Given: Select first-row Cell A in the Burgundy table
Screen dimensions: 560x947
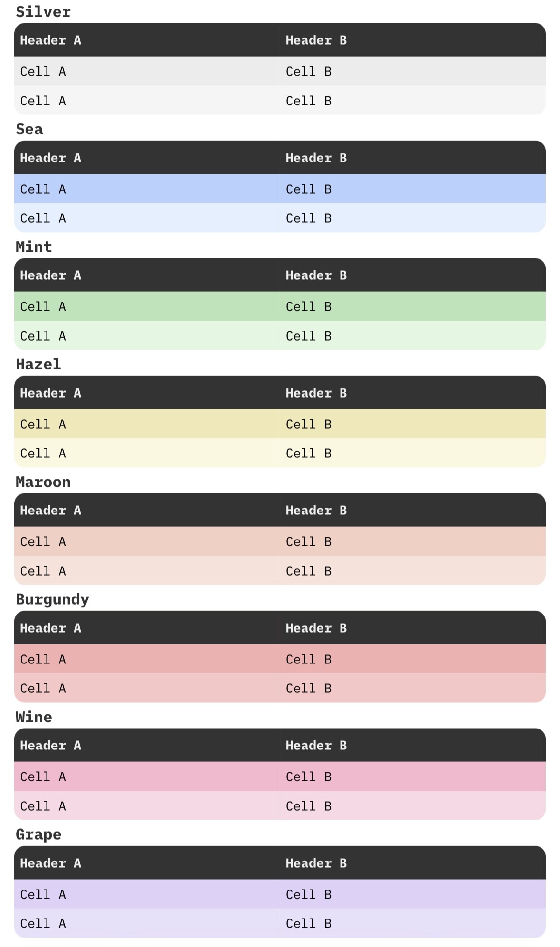Looking at the screenshot, I should click(43, 659).
